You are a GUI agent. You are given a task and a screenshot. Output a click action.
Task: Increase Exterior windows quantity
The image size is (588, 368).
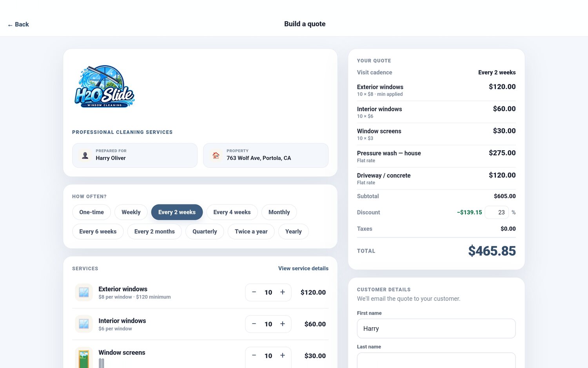283,292
